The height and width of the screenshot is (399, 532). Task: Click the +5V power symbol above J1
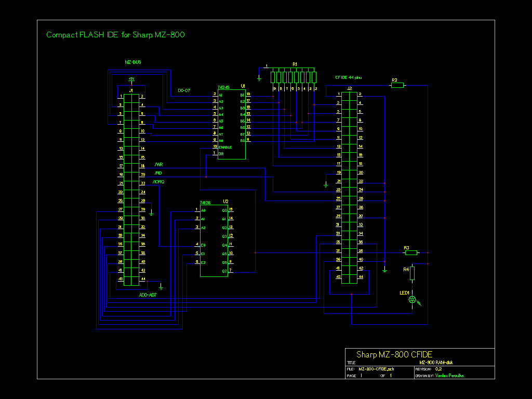tap(131, 80)
